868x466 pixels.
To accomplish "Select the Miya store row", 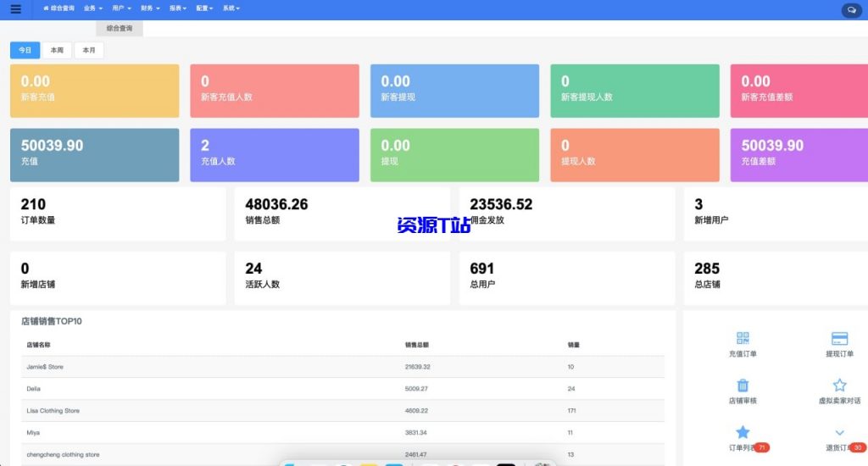I will click(342, 433).
